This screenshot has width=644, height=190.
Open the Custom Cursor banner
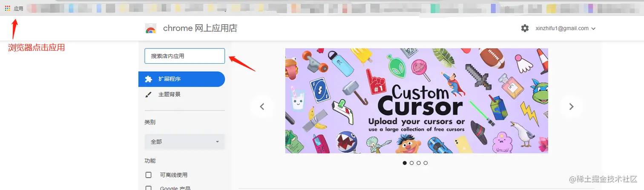[417, 101]
